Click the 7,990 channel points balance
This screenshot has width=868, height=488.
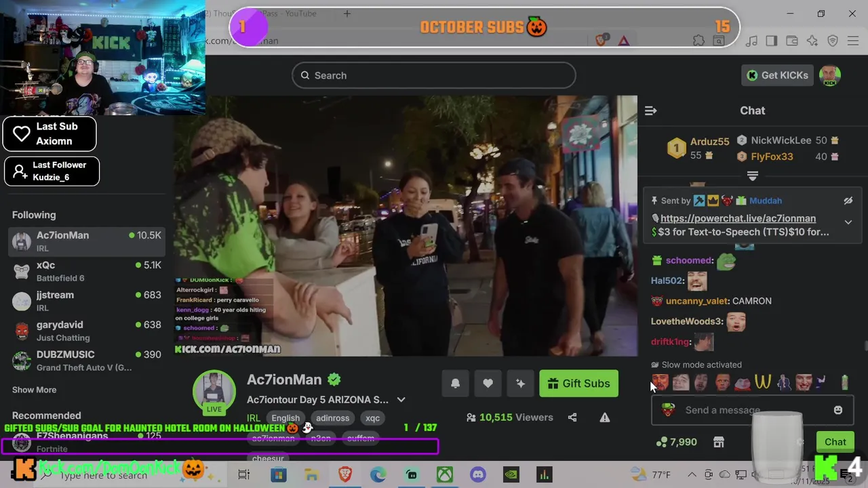[x=677, y=442]
